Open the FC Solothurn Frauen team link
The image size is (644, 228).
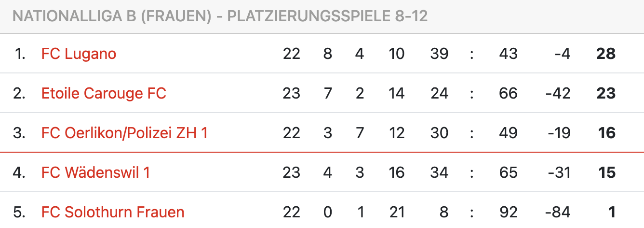pos(113,212)
